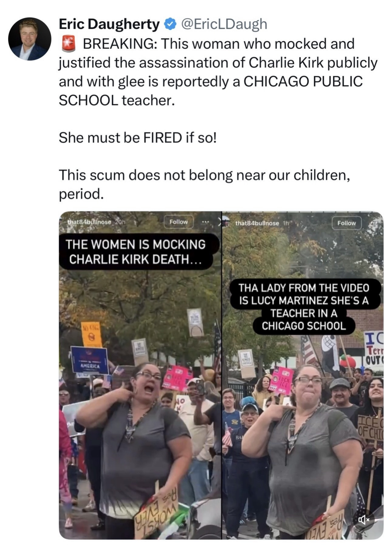Open the left video frame
Image resolution: width=392 pixels, height=553 pixels.
pos(140,375)
